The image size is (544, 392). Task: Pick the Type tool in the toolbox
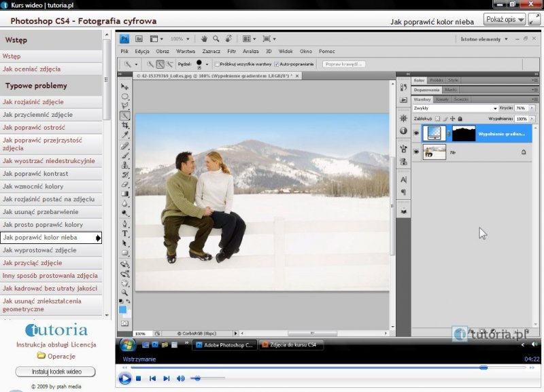[125, 233]
